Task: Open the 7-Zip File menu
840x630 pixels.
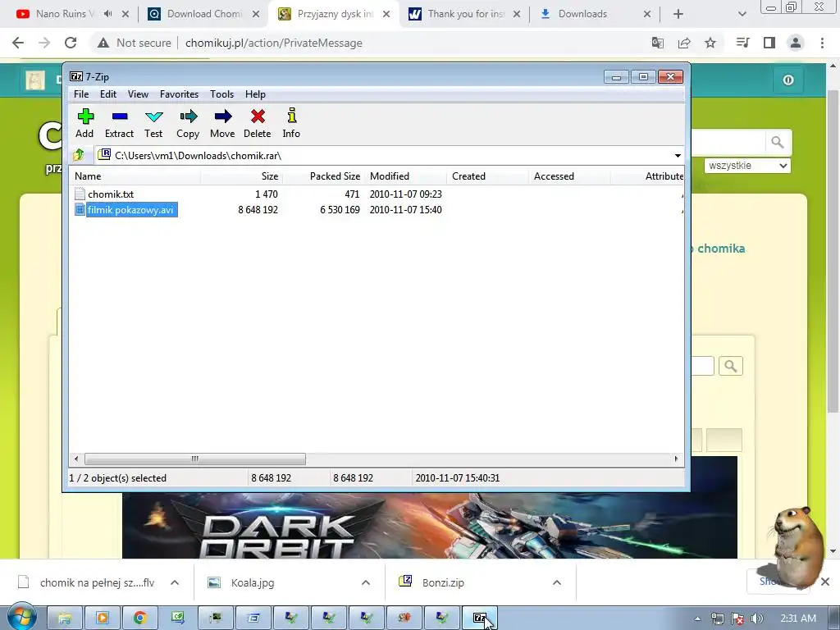Action: (x=81, y=94)
